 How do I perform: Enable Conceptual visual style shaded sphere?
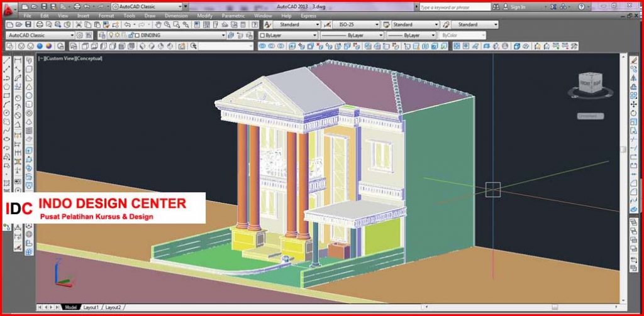pyautogui.click(x=49, y=46)
